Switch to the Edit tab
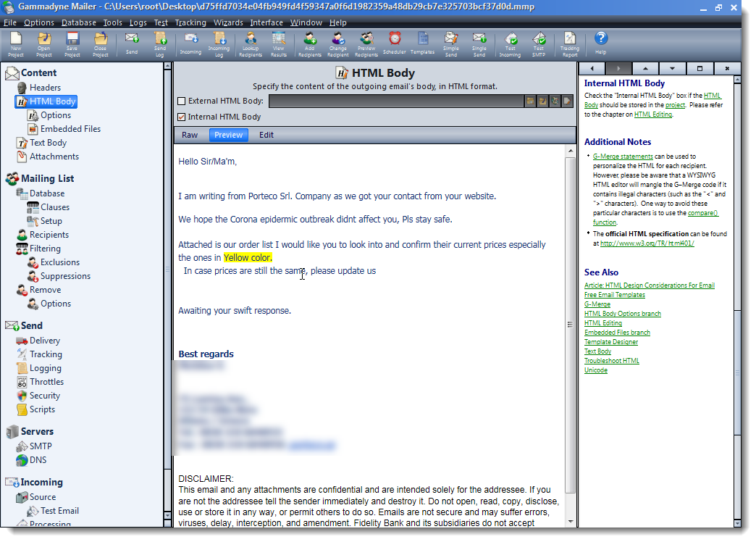 point(266,135)
